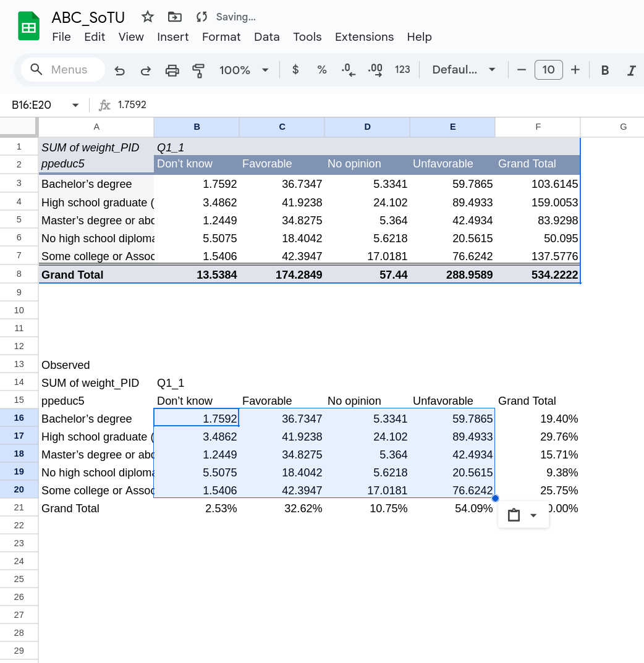Open the paste options dropdown
Viewport: 644px width, 663px height.
click(523, 515)
